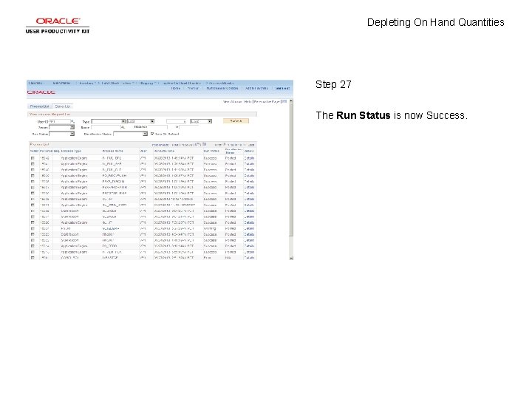Image resolution: width=532 pixels, height=399 pixels.
Task: Open the Server dropdown
Action: point(61,128)
